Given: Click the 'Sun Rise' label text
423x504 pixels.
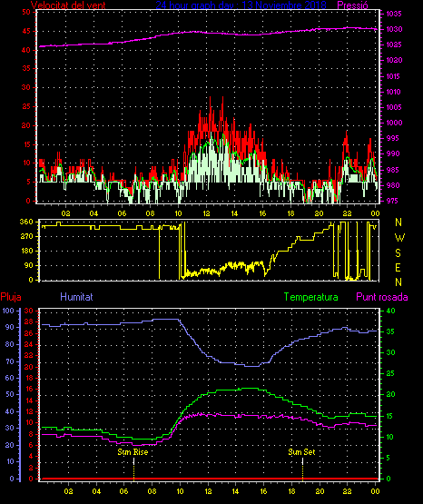Looking at the screenshot, I should (133, 452).
